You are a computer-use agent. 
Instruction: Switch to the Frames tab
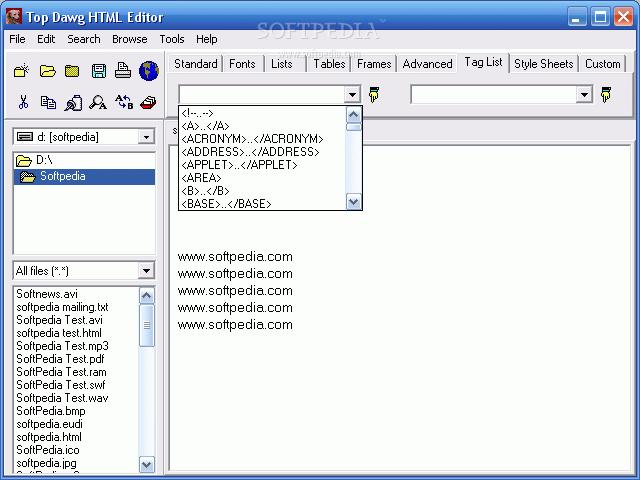click(x=374, y=64)
